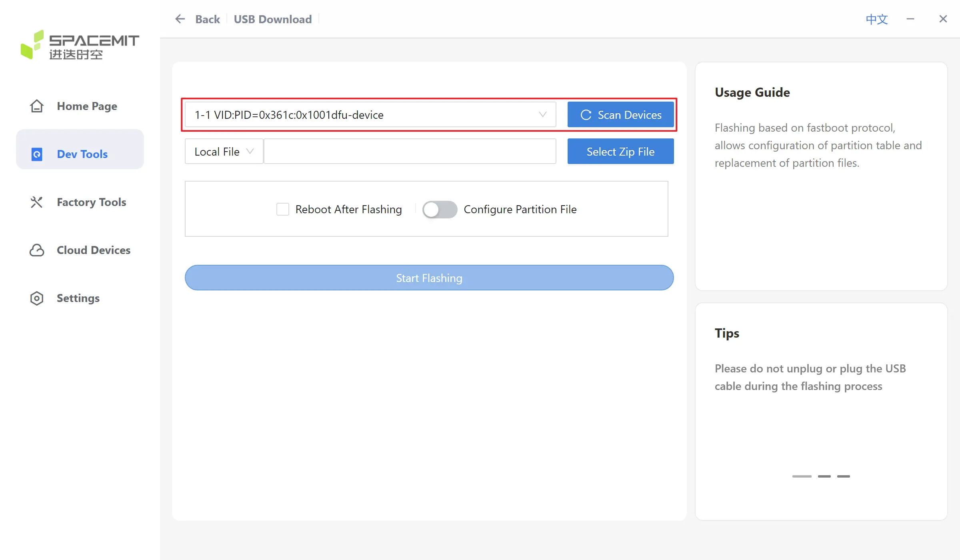
Task: Click the refresh icon in Scan Devices
Action: (x=586, y=115)
